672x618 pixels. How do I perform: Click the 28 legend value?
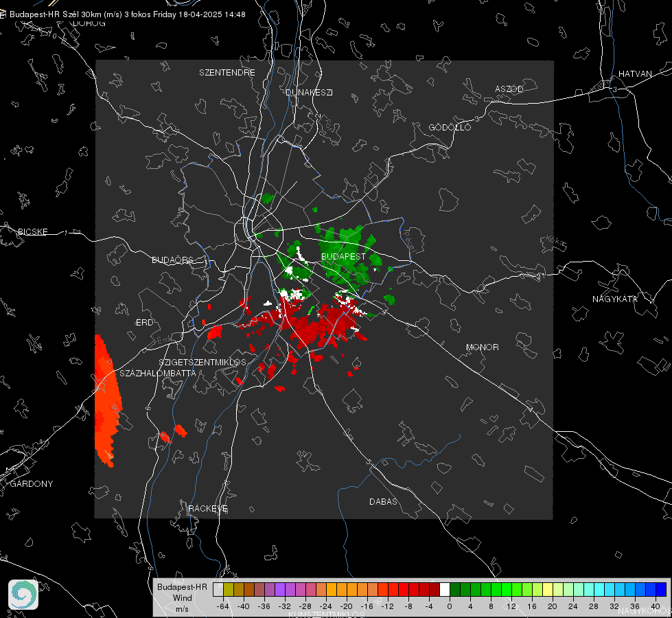(594, 606)
